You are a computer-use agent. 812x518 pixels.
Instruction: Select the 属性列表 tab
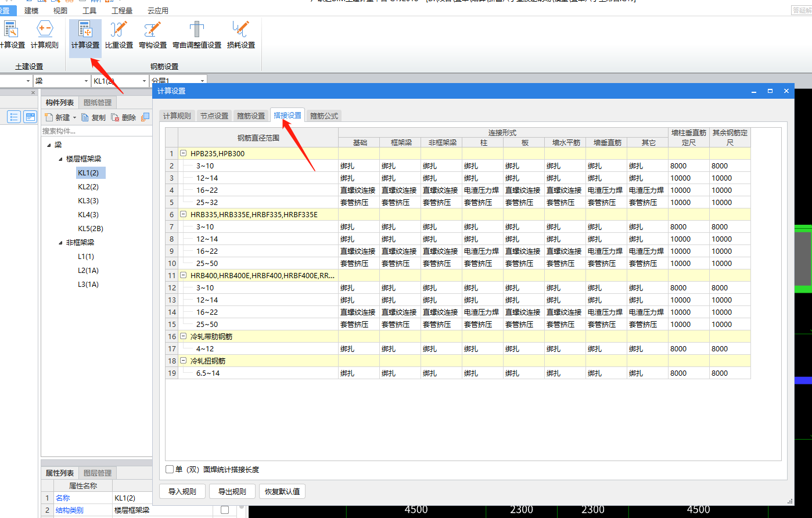click(x=60, y=473)
